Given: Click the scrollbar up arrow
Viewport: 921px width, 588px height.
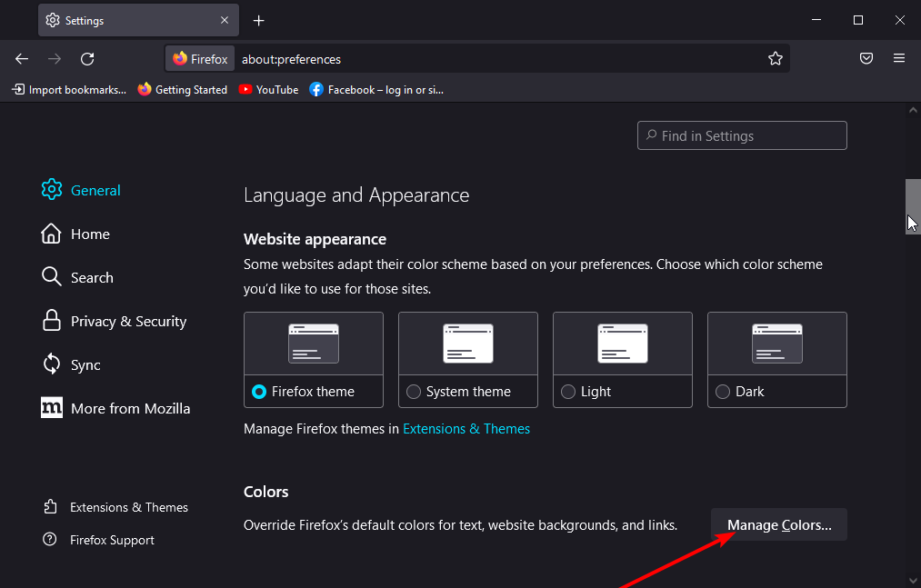Looking at the screenshot, I should click(x=913, y=111).
